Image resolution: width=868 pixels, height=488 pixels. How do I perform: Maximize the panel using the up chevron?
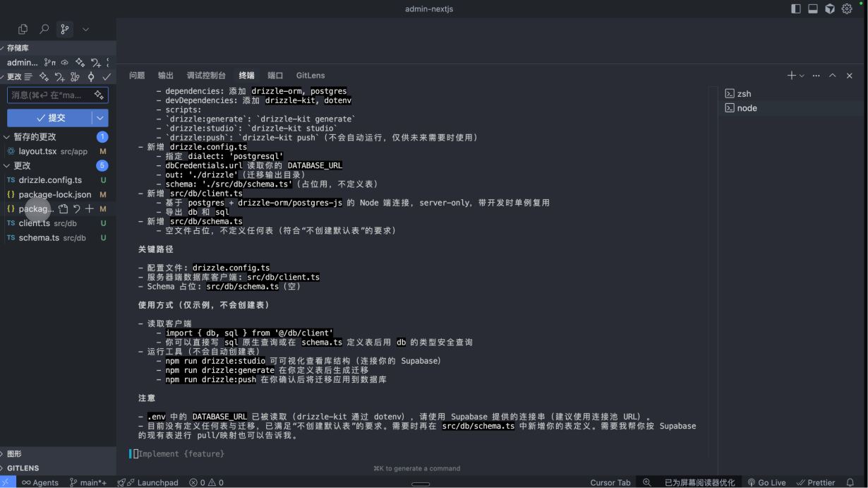[833, 76]
